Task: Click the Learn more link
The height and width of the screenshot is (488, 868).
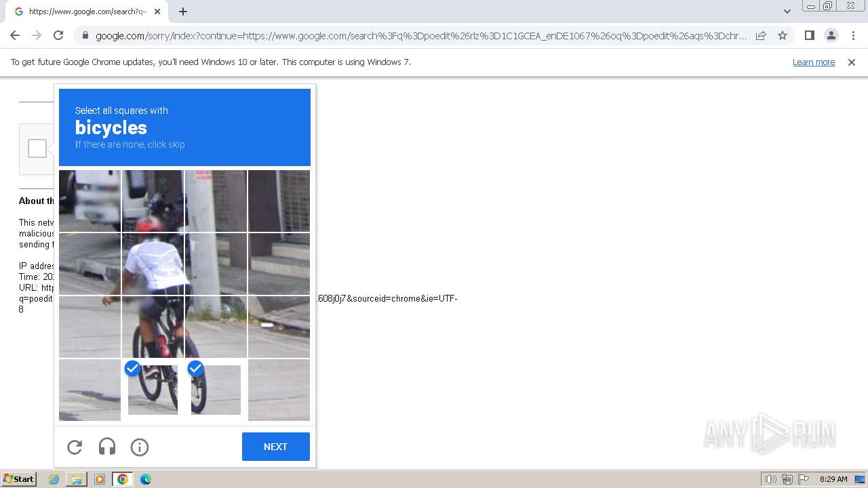Action: 814,62
